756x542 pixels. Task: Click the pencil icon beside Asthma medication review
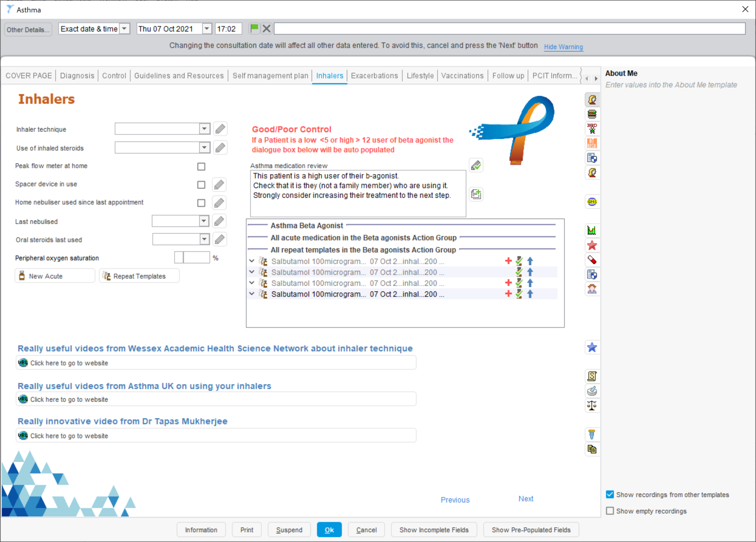coord(475,165)
